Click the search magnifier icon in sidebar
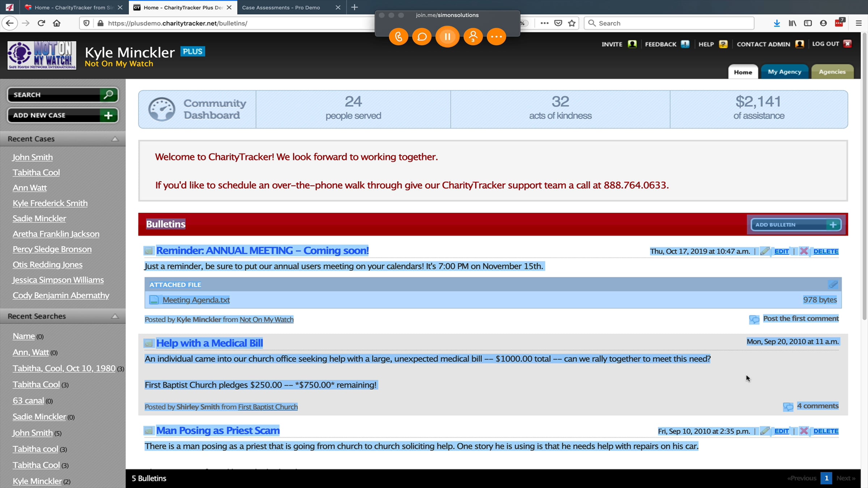This screenshot has height=488, width=868. [x=108, y=95]
